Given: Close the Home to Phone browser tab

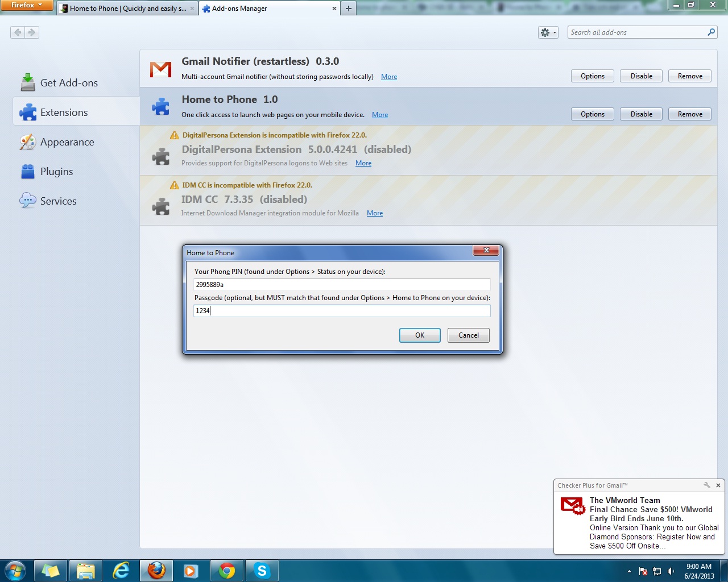Looking at the screenshot, I should point(192,9).
